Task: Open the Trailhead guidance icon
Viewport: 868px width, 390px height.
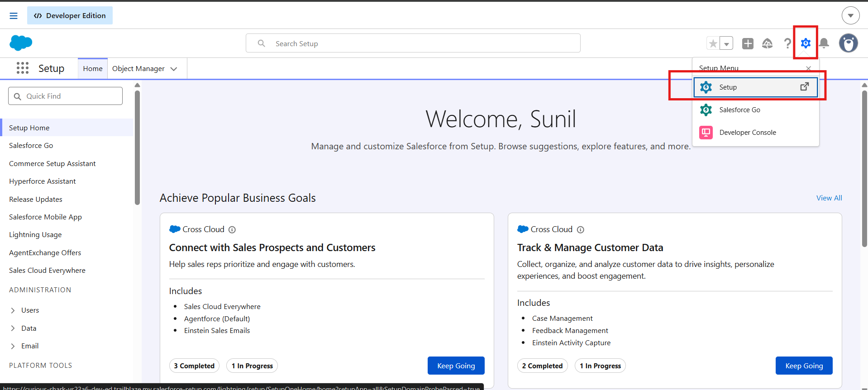Action: point(767,43)
